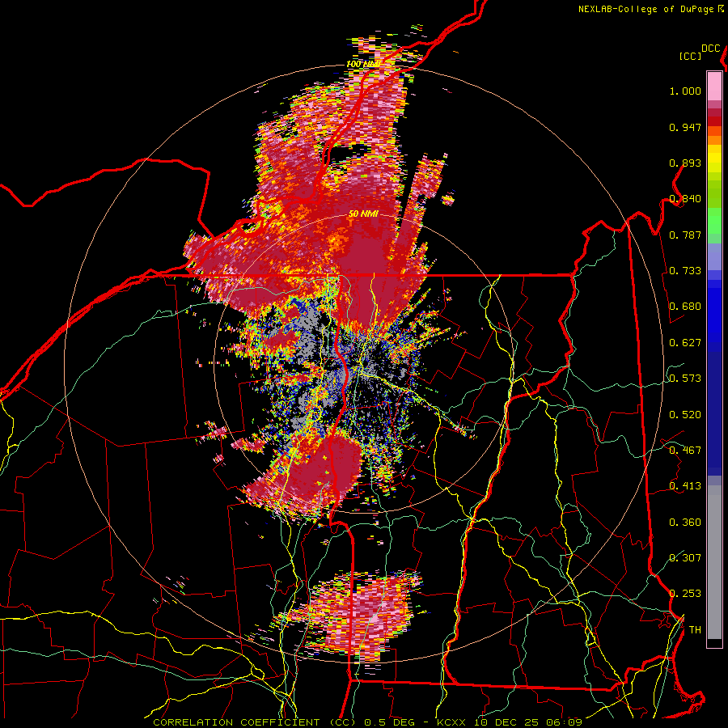Select the 0.413 scale value
Screen dimensions: 728x728
point(685,486)
